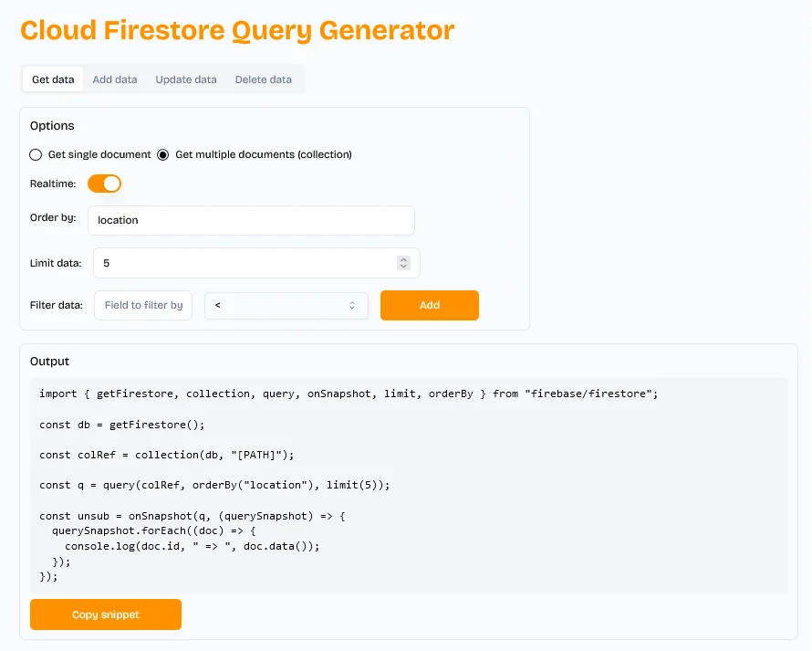Switch to the Add data tab
This screenshot has height=651, width=812.
point(115,79)
